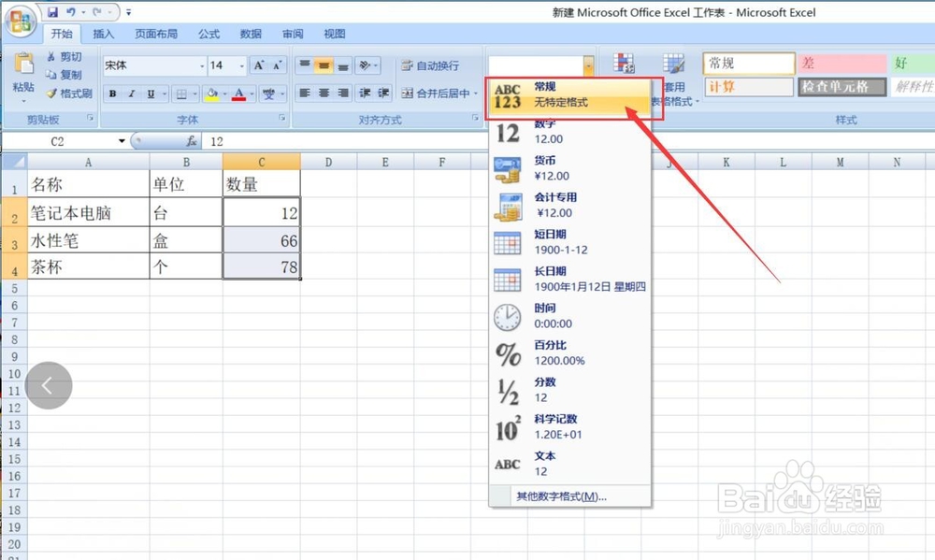Switch to the 插入 ribbon tab

point(104,34)
